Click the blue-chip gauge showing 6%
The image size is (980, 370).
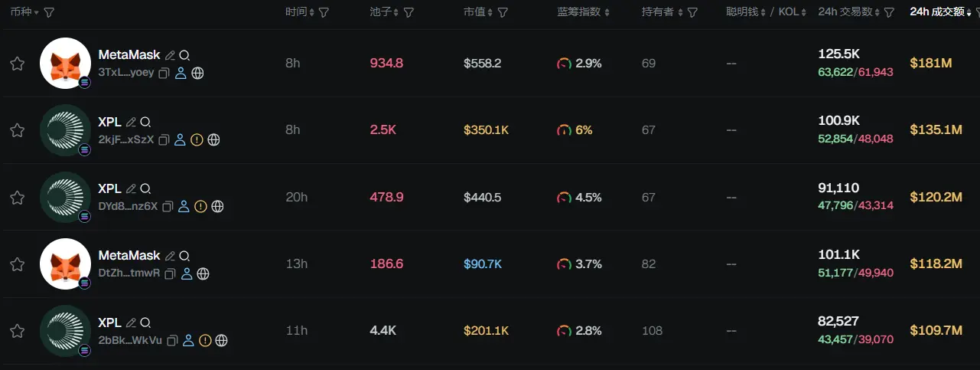(x=564, y=130)
